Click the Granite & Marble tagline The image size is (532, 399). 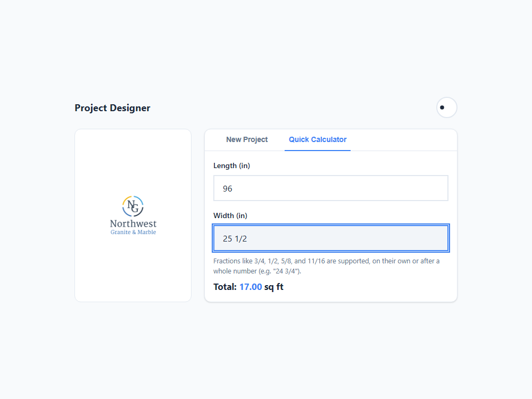133,232
